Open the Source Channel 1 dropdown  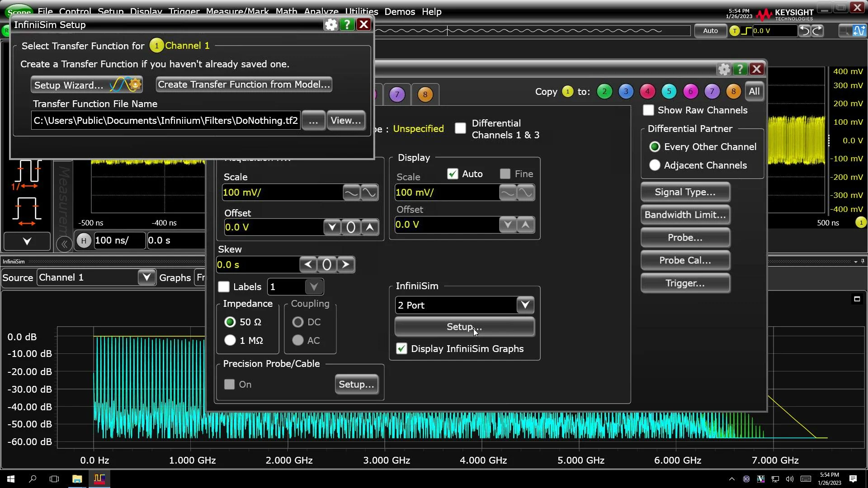(146, 277)
